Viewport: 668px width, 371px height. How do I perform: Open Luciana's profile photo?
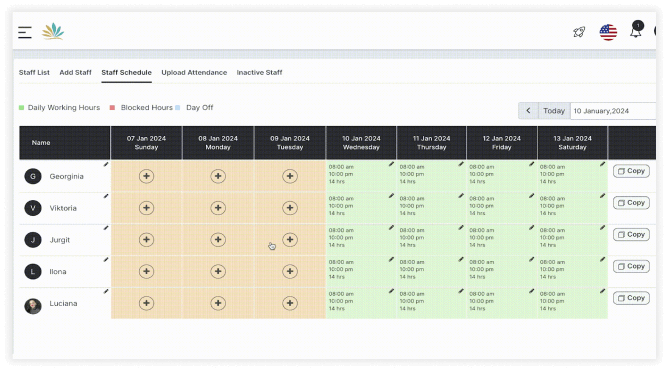click(33, 306)
